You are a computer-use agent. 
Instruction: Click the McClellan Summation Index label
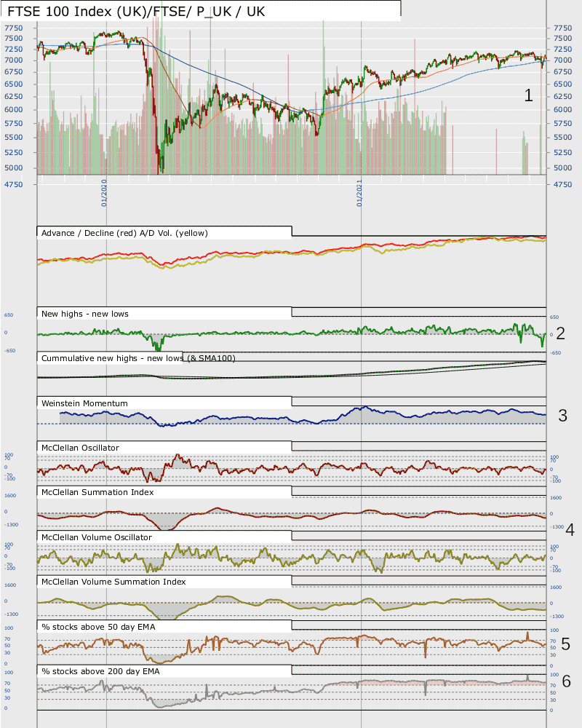[97, 492]
